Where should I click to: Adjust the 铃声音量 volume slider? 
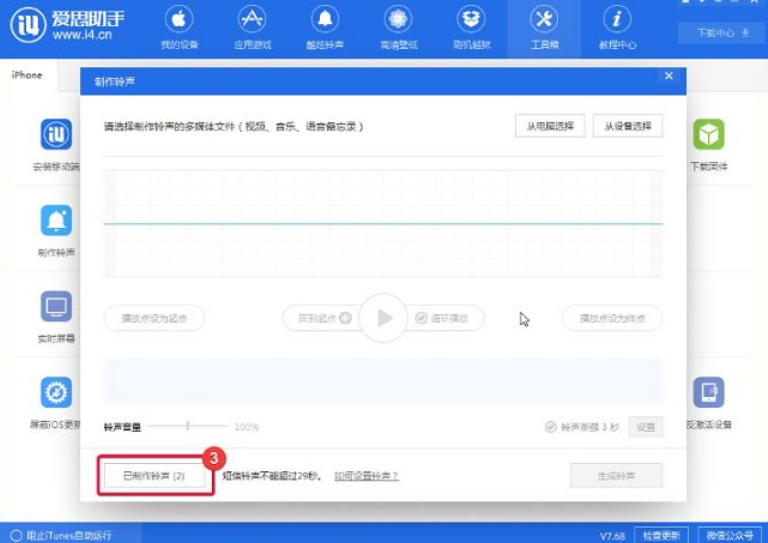point(188,426)
